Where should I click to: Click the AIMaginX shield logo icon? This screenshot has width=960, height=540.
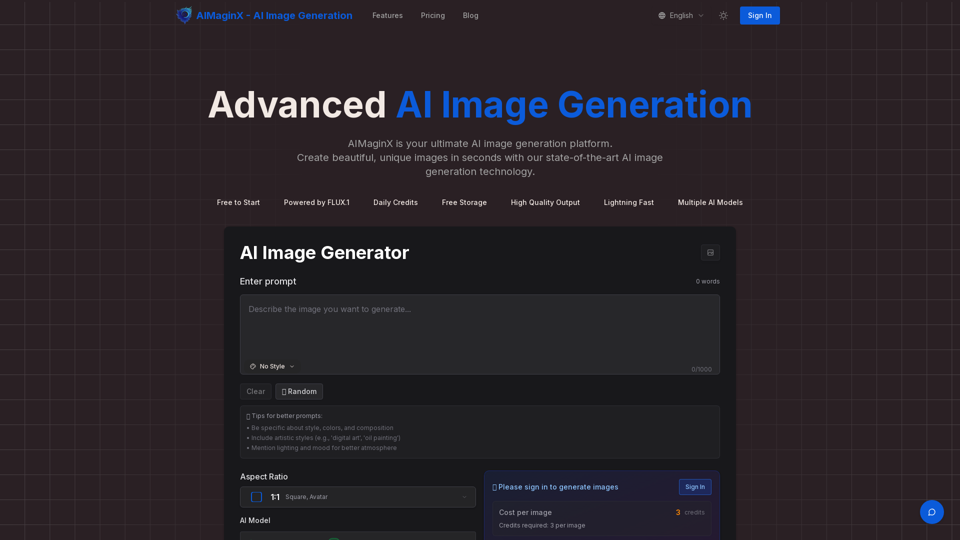(184, 15)
